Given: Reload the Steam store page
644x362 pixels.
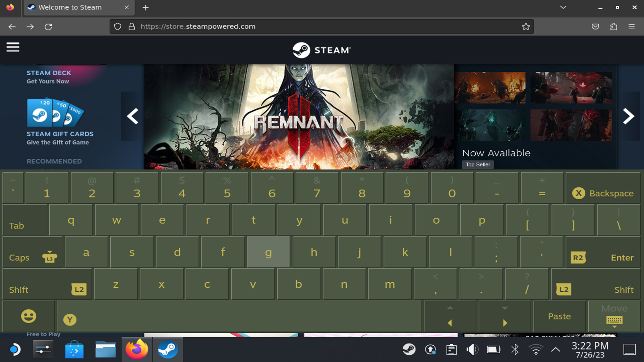Looking at the screenshot, I should [48, 26].
